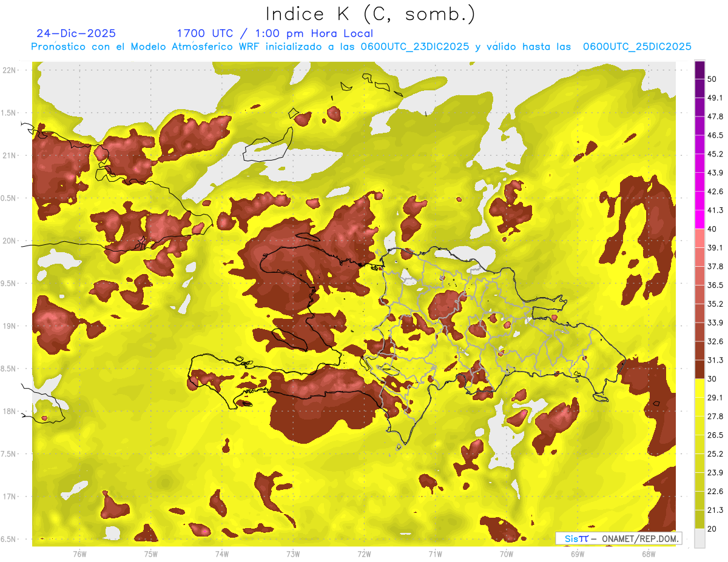Click the "9.5N" latitude label

coord(8,283)
